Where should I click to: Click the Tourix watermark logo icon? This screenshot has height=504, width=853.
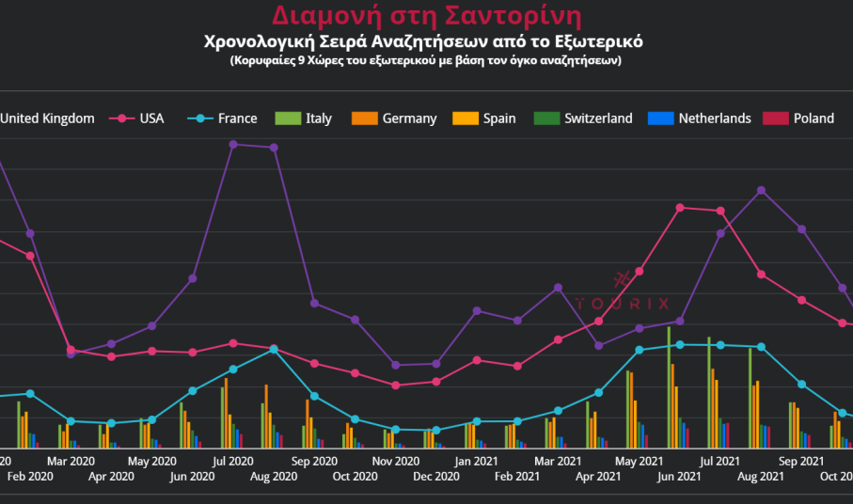coord(620,279)
